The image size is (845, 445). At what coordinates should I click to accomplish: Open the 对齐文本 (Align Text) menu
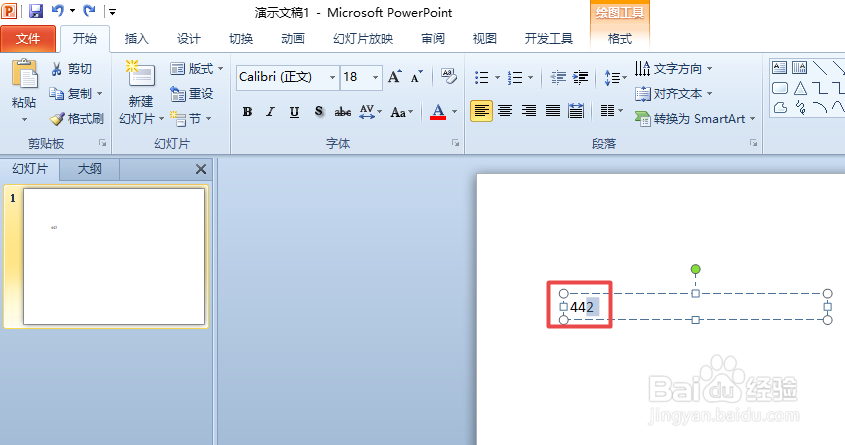pyautogui.click(x=674, y=94)
